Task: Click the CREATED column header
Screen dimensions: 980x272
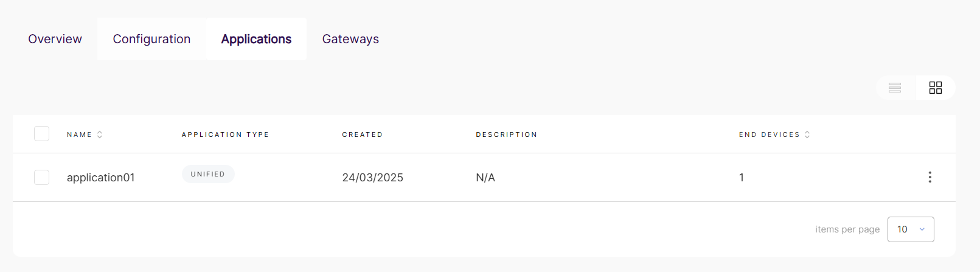Action: click(362, 134)
